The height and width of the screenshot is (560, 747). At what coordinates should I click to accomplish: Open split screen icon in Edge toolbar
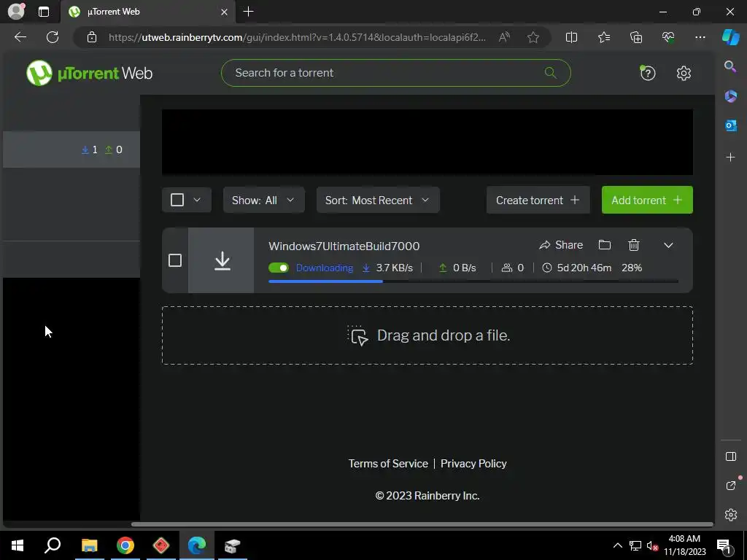[x=571, y=37]
